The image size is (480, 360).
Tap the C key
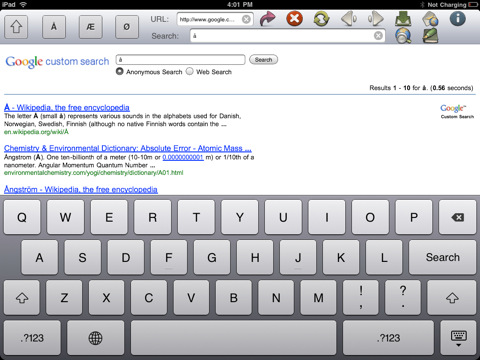149,298
